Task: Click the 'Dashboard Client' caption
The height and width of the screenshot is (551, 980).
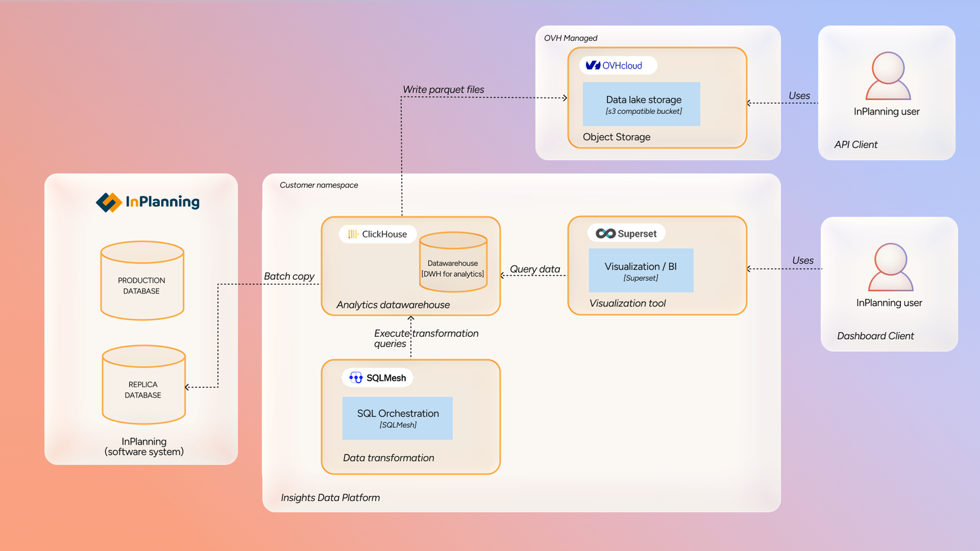Action: (876, 336)
